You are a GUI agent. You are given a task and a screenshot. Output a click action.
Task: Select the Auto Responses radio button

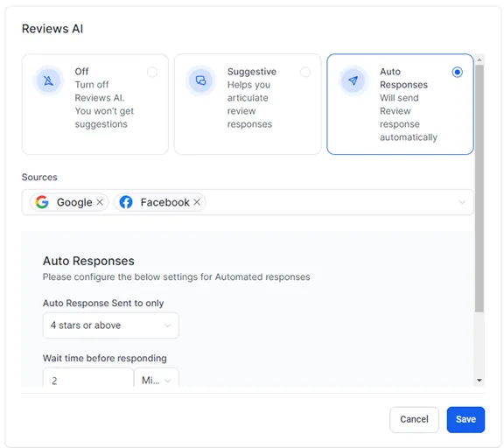(x=457, y=72)
